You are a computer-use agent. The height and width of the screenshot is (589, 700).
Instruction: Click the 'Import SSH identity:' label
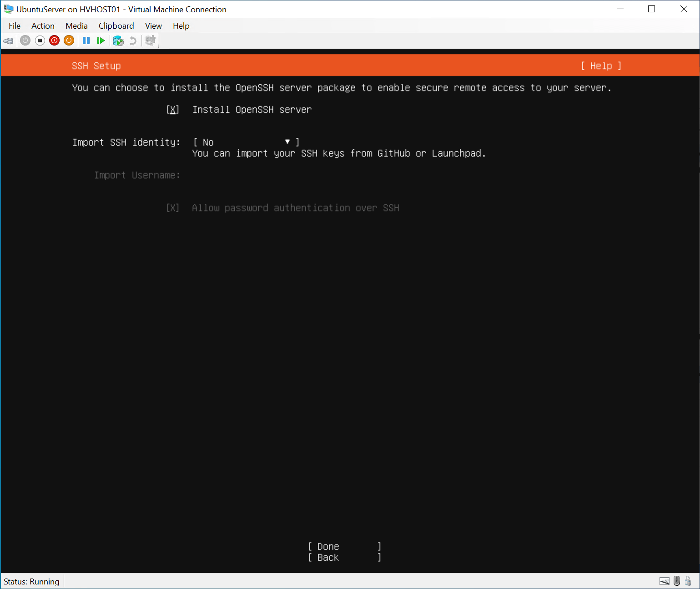coord(126,142)
